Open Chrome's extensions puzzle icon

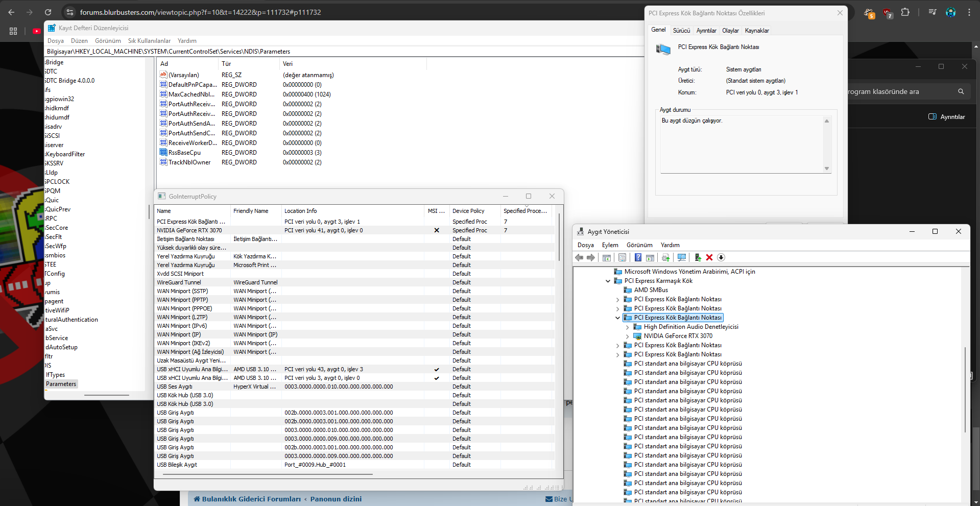pos(905,12)
